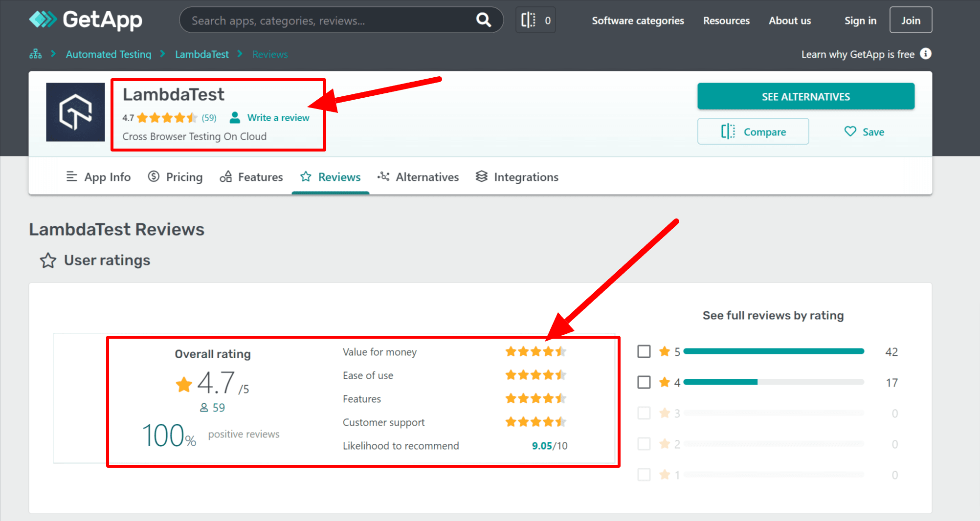Save LambdaTest with the heart icon
980x521 pixels.
[850, 131]
